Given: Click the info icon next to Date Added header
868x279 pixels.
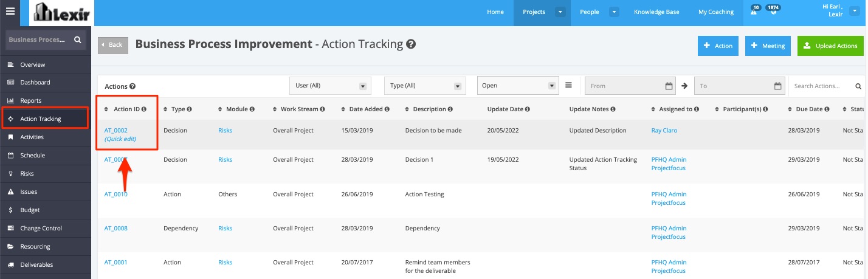Looking at the screenshot, I should coord(387,109).
